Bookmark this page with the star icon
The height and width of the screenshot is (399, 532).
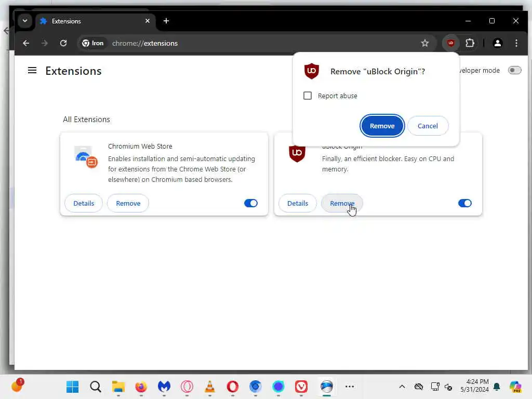point(425,43)
